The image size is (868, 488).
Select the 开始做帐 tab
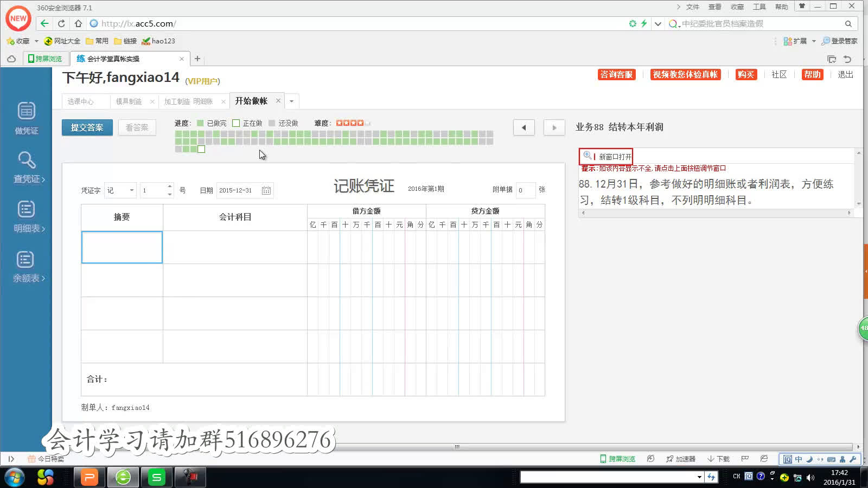(251, 101)
